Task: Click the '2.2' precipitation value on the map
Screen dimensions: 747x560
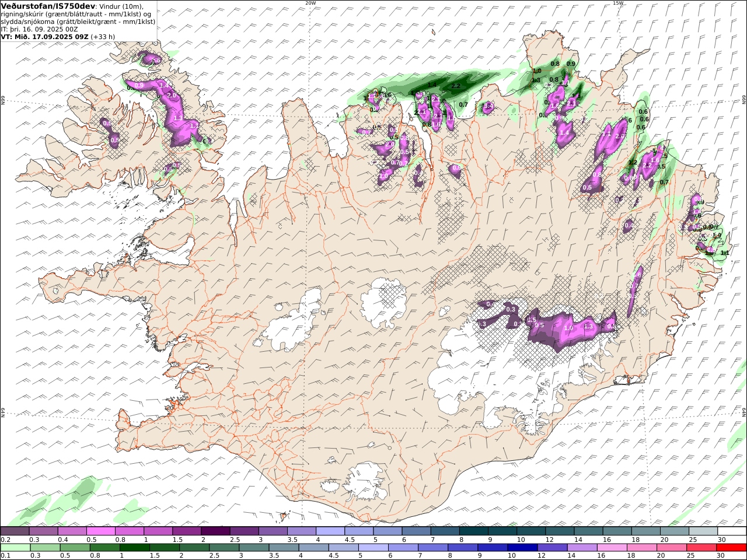Action: click(x=456, y=86)
